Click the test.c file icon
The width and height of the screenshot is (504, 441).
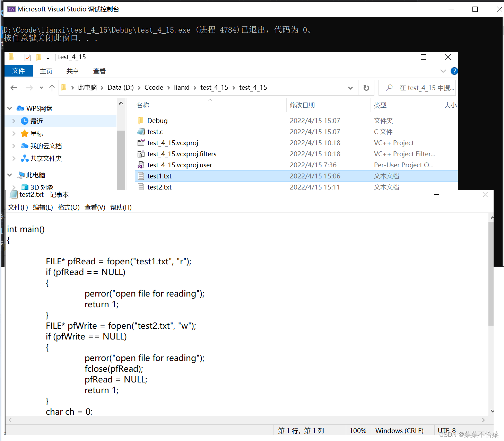point(141,132)
